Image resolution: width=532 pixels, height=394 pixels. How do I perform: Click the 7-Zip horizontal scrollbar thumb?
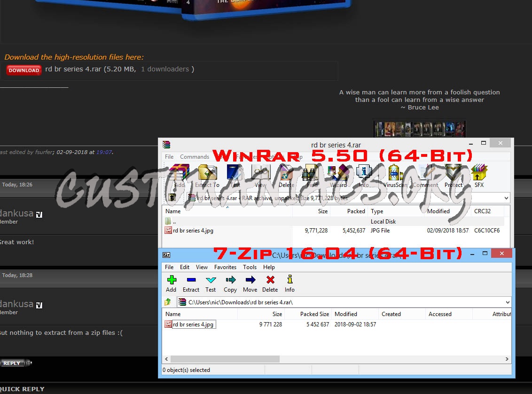click(x=225, y=359)
